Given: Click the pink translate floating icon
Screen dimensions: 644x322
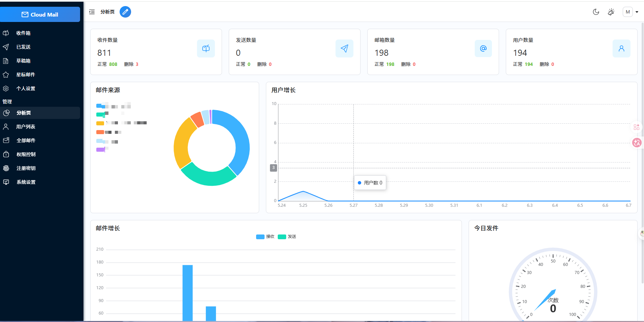Looking at the screenshot, I should pos(637,143).
